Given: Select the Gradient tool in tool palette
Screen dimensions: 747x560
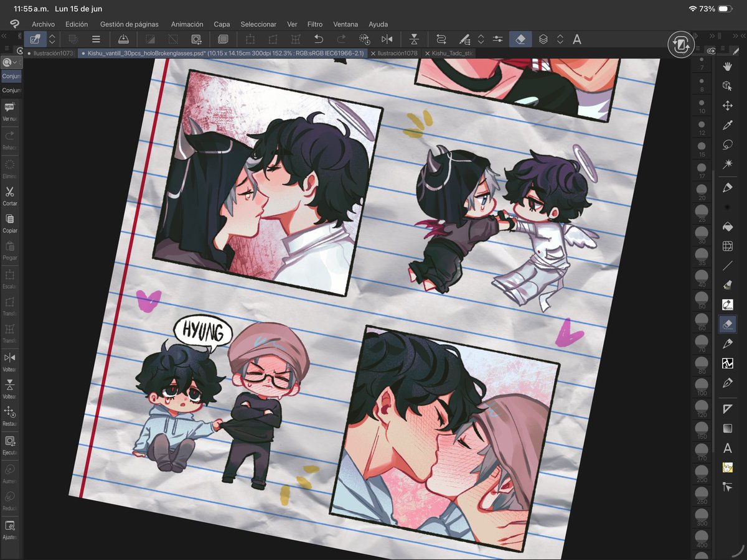Looking at the screenshot, I should click(x=727, y=429).
